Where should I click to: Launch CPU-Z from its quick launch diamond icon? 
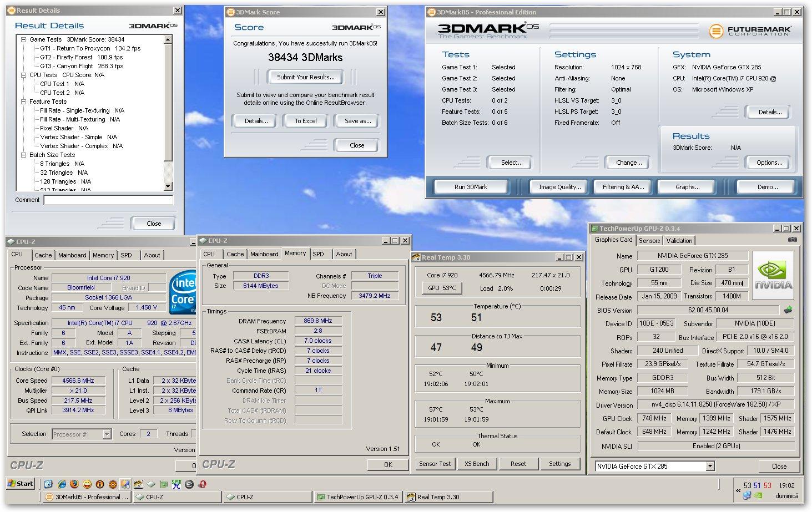(x=151, y=484)
